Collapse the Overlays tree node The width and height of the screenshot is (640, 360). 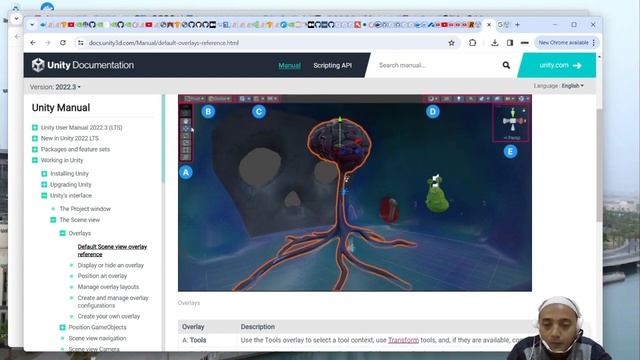pos(62,233)
